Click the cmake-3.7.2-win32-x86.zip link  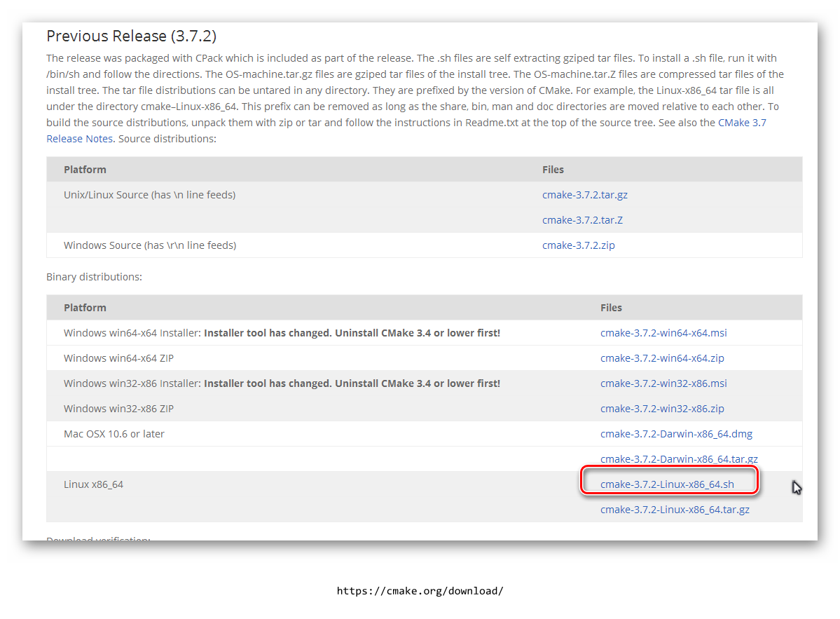662,409
